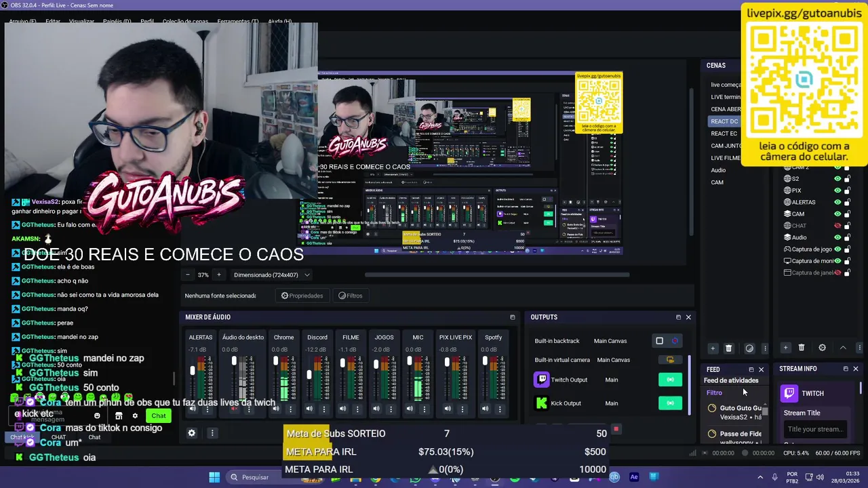Hide the PIX source
Viewport: 868px width, 488px height.
point(837,190)
